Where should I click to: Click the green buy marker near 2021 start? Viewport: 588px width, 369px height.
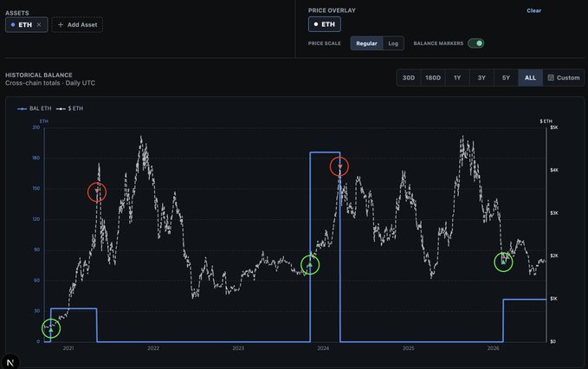pos(51,328)
